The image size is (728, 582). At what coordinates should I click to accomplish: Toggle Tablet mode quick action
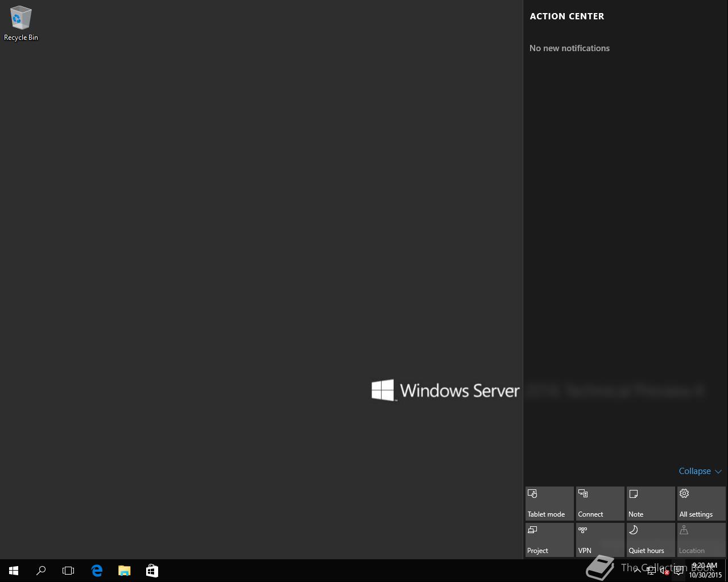(x=549, y=504)
